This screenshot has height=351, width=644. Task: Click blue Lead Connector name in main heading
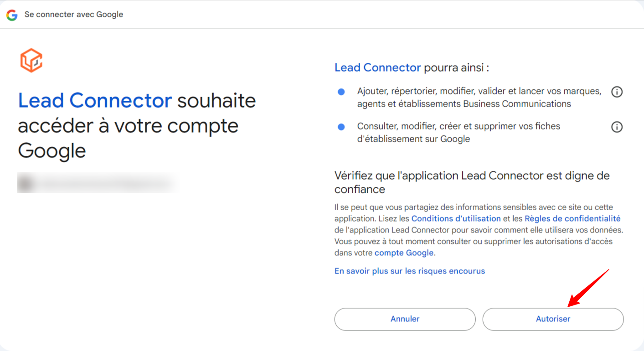click(x=95, y=100)
